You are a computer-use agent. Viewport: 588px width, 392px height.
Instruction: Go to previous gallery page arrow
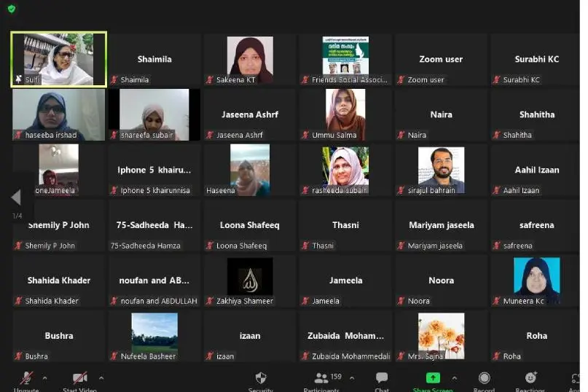(x=16, y=197)
